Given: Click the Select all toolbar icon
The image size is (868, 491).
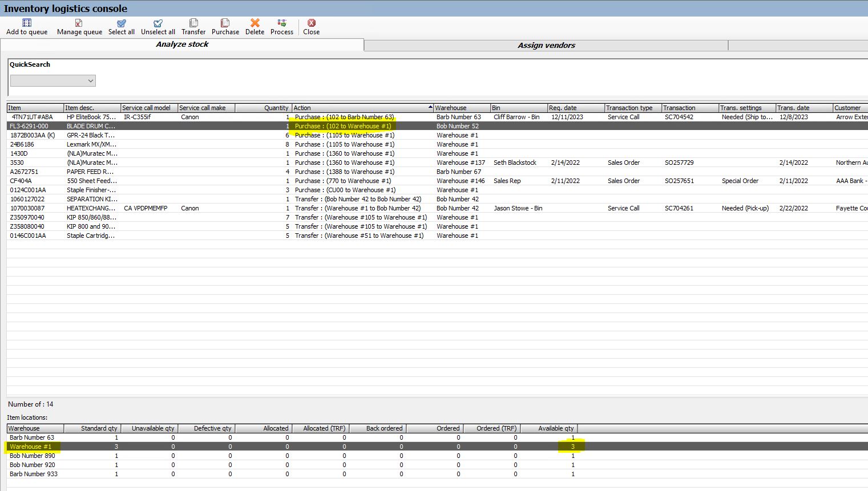Looking at the screenshot, I should (122, 23).
